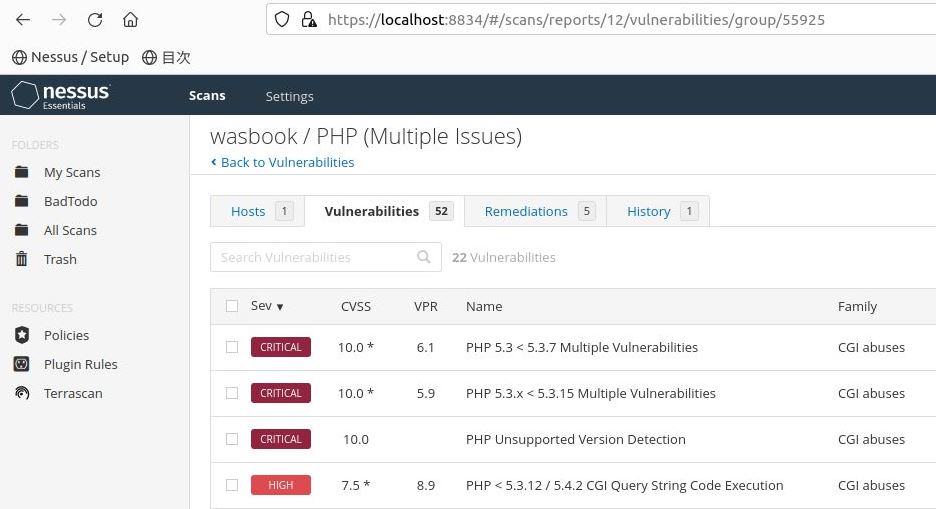Image resolution: width=936 pixels, height=509 pixels.
Task: Click the HIGH severity badge
Action: coord(281,485)
